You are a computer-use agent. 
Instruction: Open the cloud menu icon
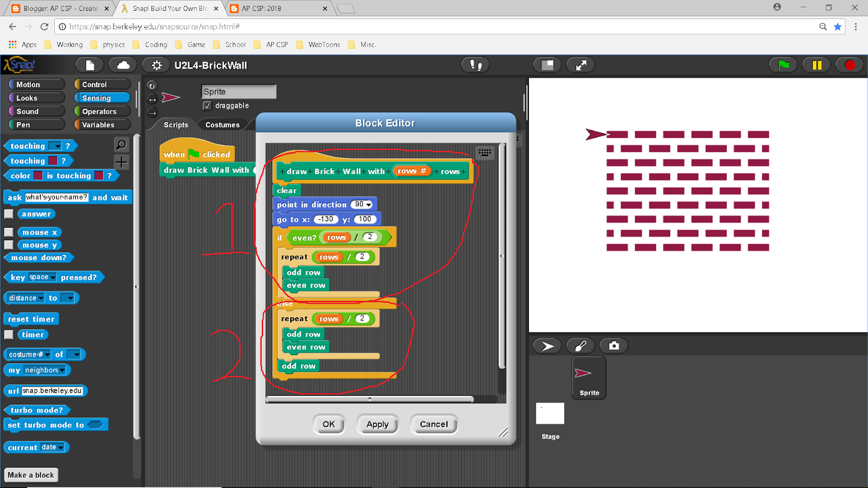(x=123, y=65)
